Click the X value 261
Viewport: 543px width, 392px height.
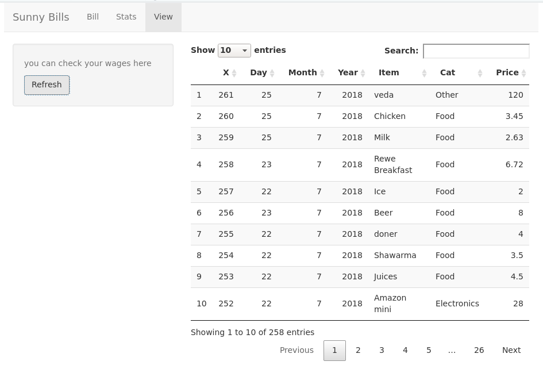coord(226,95)
